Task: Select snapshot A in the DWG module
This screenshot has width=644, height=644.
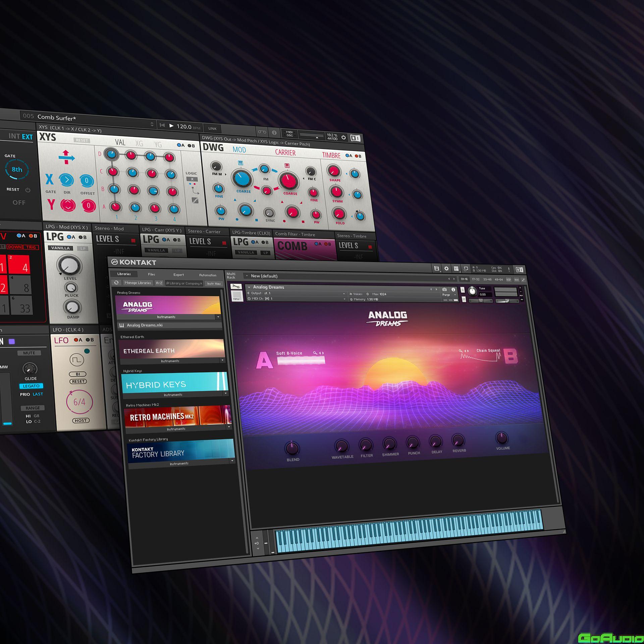Action: pos(349,155)
